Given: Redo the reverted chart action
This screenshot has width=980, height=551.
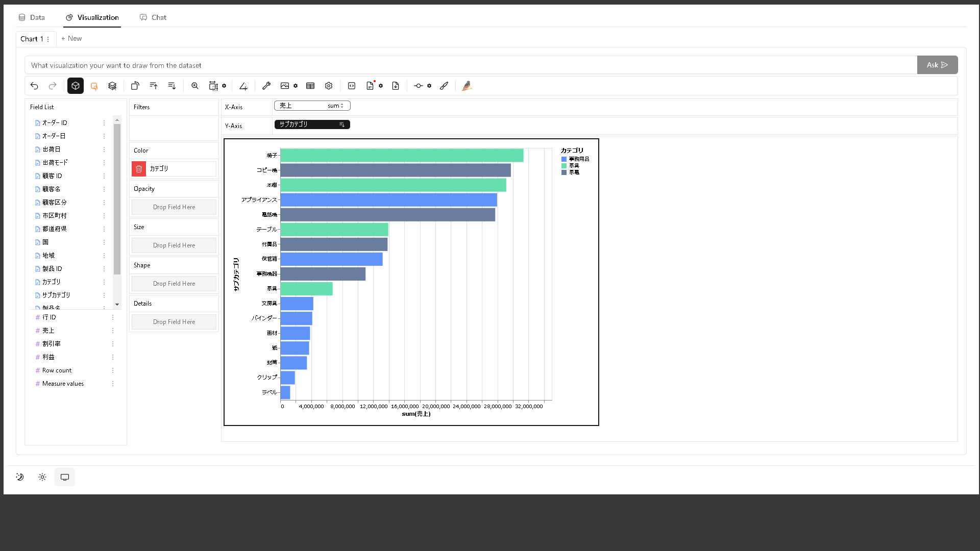Looking at the screenshot, I should pos(52,86).
